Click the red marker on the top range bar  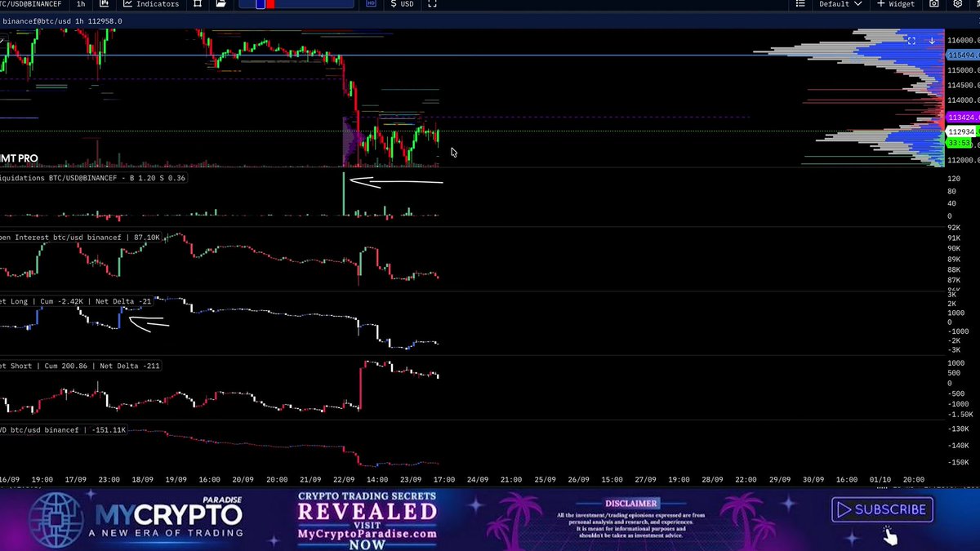pyautogui.click(x=270, y=4)
